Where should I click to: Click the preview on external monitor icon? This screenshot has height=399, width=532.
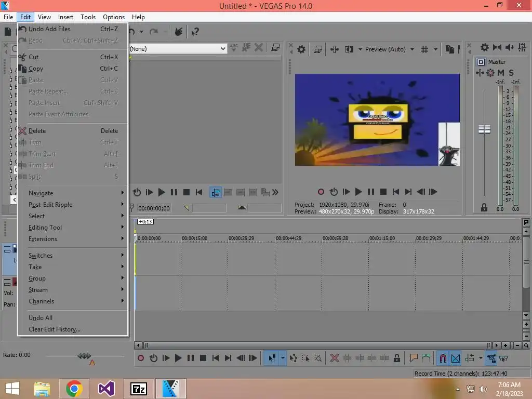[x=318, y=49]
